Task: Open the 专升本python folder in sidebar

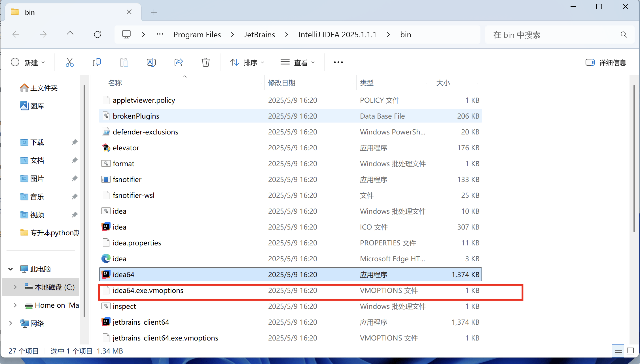Action: [50, 233]
